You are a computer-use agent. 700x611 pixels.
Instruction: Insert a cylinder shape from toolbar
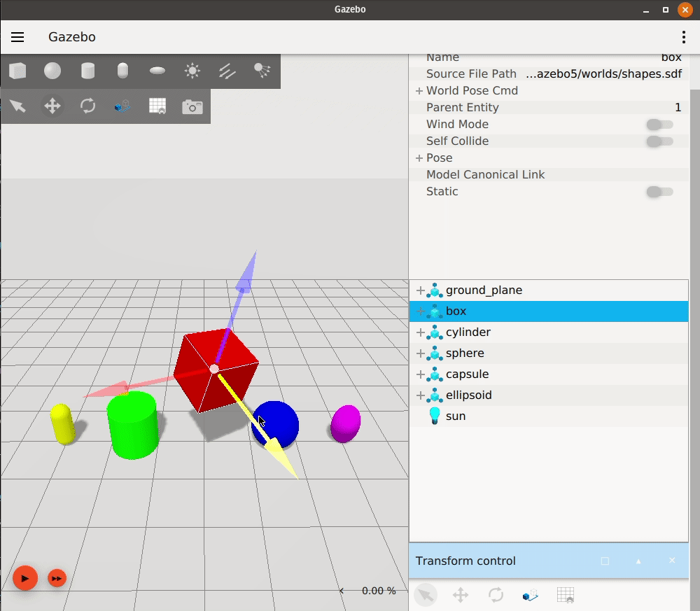(87, 71)
